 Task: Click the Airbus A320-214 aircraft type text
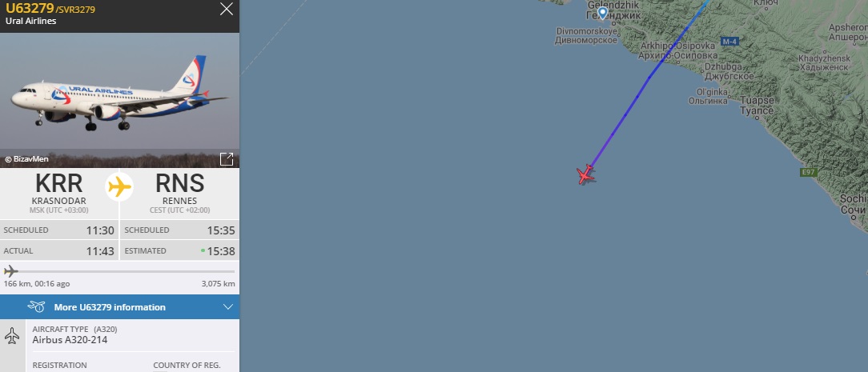coord(70,340)
